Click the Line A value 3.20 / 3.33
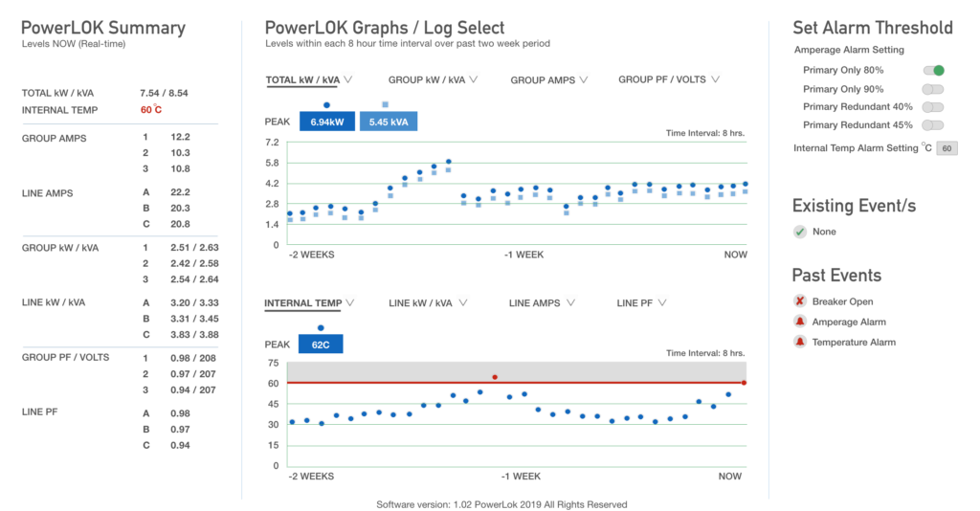The image size is (980, 511). click(194, 303)
